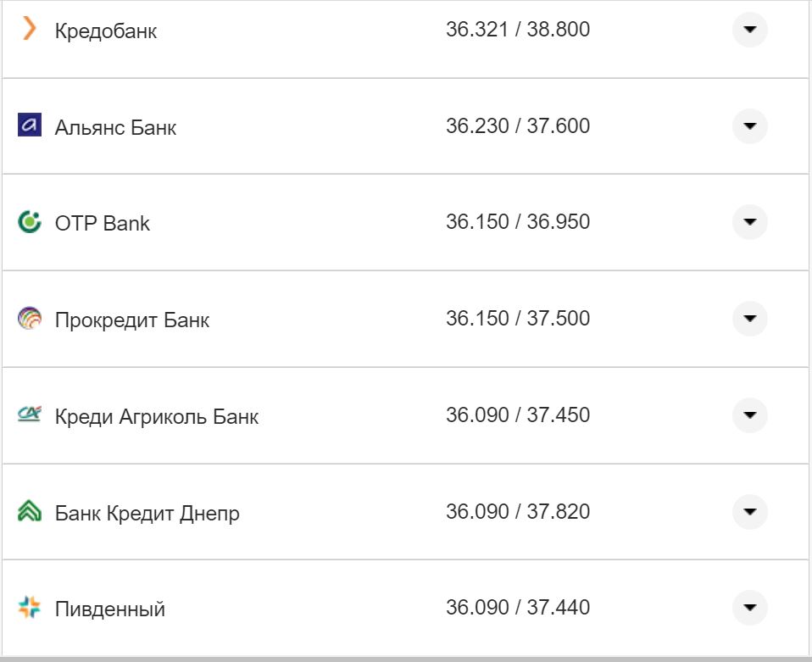Click the orange chevron beside Кредобанк
Screen dimensions: 812x662
28,29
